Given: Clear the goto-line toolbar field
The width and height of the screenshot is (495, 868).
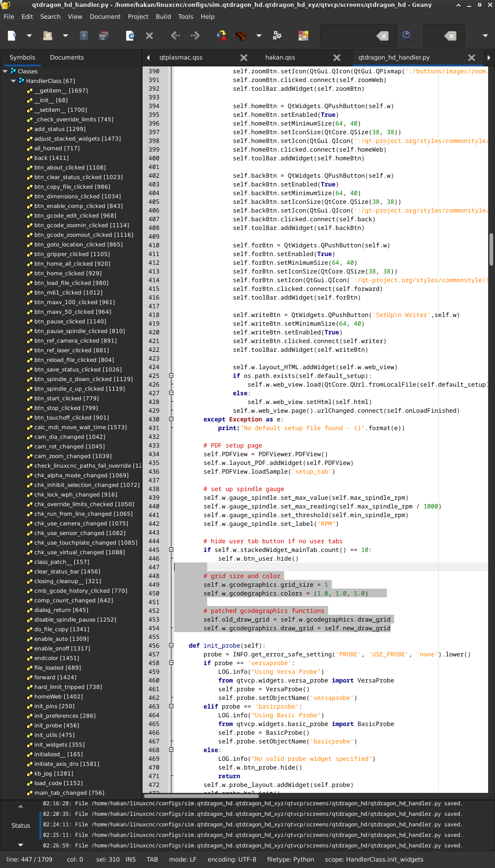Looking at the screenshot, I should (x=451, y=36).
